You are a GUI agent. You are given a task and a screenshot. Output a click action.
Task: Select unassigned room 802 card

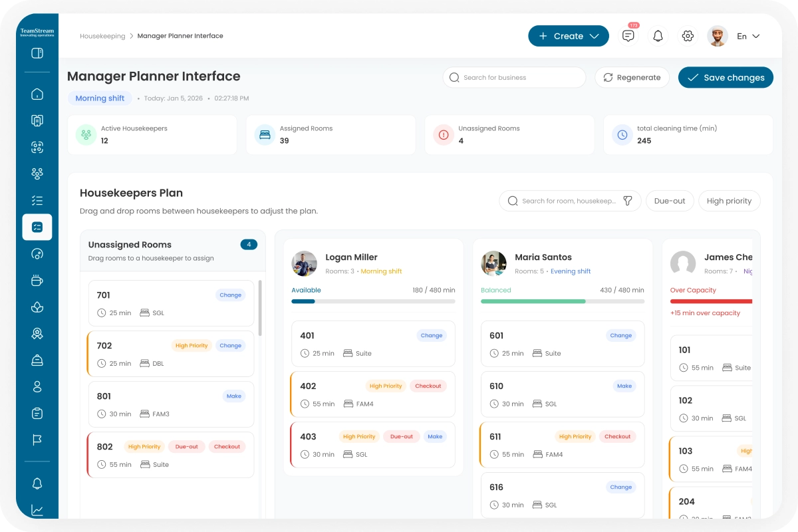[x=171, y=455]
